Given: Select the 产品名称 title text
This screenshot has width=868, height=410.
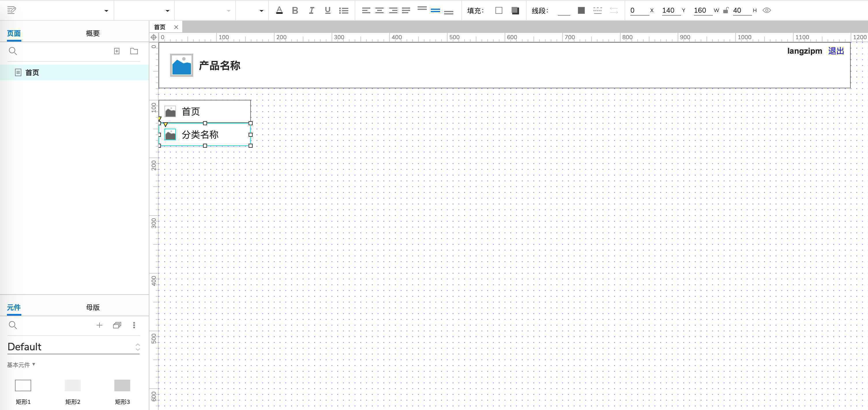Looking at the screenshot, I should click(x=219, y=65).
